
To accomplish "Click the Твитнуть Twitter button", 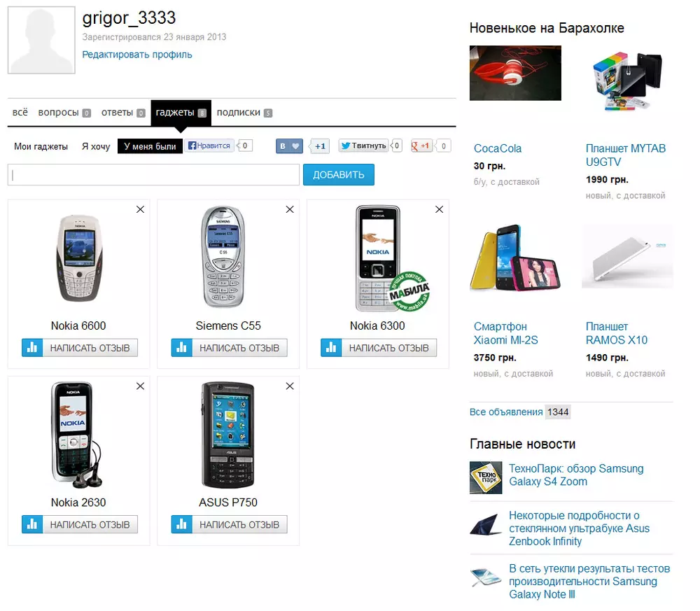I will click(363, 146).
